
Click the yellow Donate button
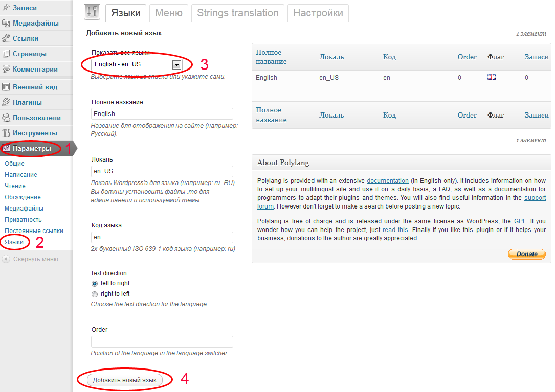(x=526, y=254)
